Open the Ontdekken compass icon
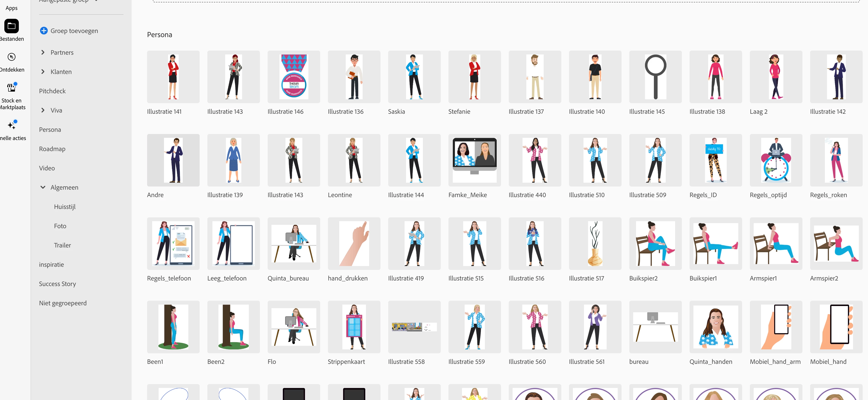Image resolution: width=868 pixels, height=400 pixels. pos(12,57)
